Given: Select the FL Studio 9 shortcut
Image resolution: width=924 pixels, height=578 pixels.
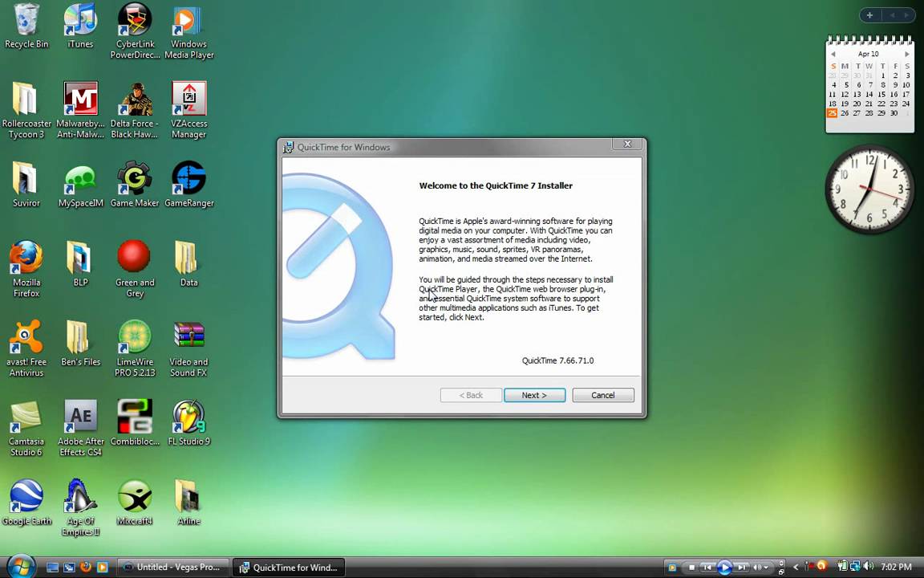Looking at the screenshot, I should pos(188,424).
